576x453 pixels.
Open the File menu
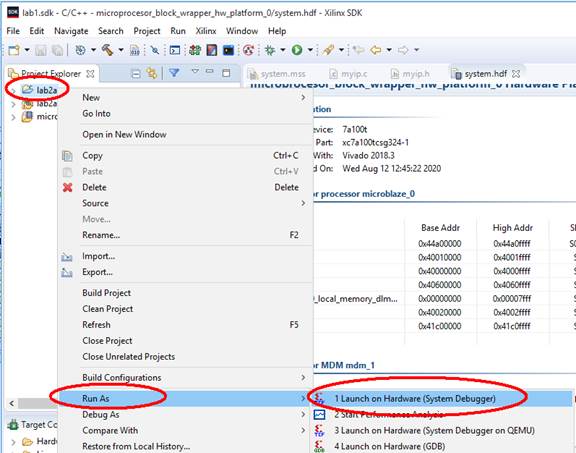pos(13,31)
